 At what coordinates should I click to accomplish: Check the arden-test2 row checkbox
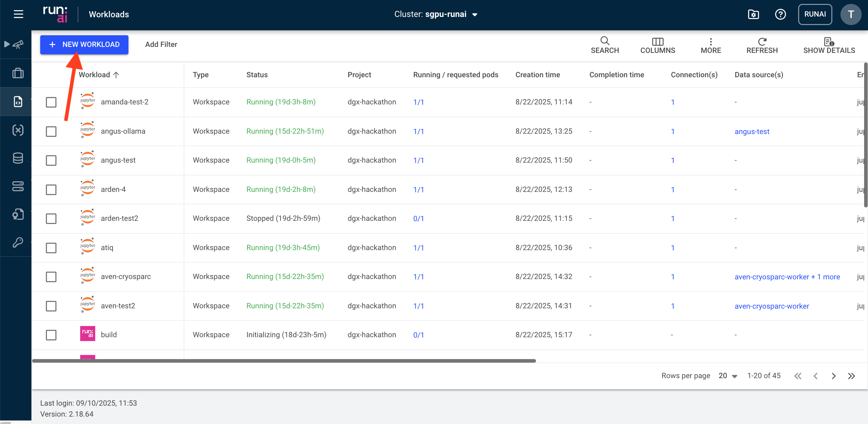51,219
